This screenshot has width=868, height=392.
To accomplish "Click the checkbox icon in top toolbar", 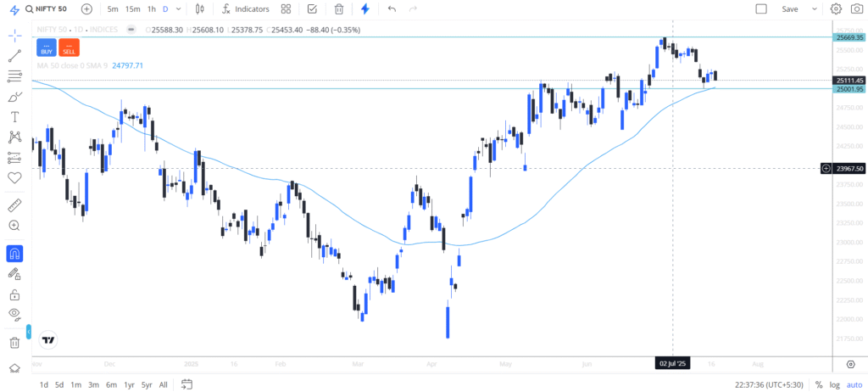I will (x=312, y=8).
